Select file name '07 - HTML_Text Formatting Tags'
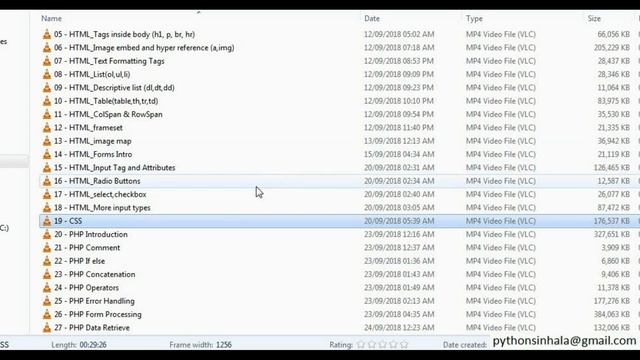 coord(109,61)
